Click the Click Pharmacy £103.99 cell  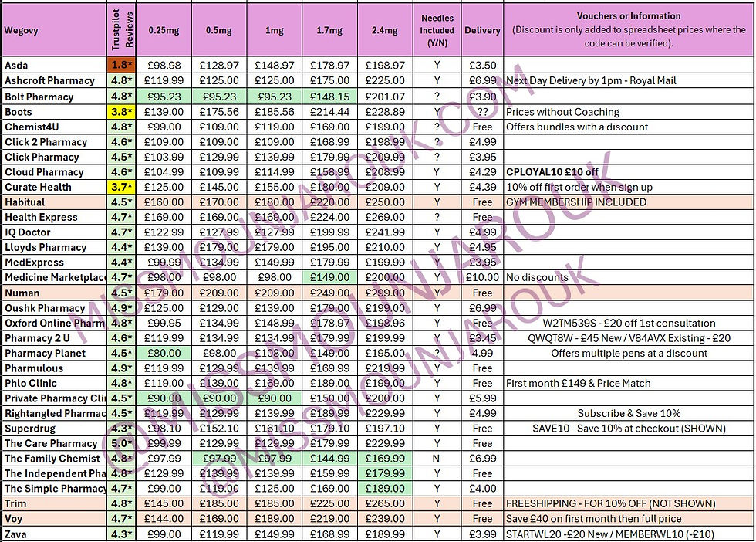(x=164, y=157)
